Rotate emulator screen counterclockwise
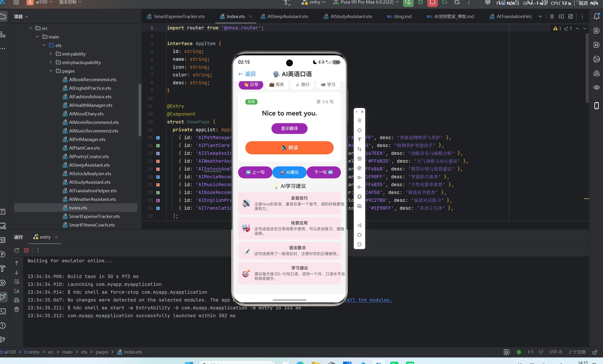This screenshot has width=603, height=364. click(359, 159)
